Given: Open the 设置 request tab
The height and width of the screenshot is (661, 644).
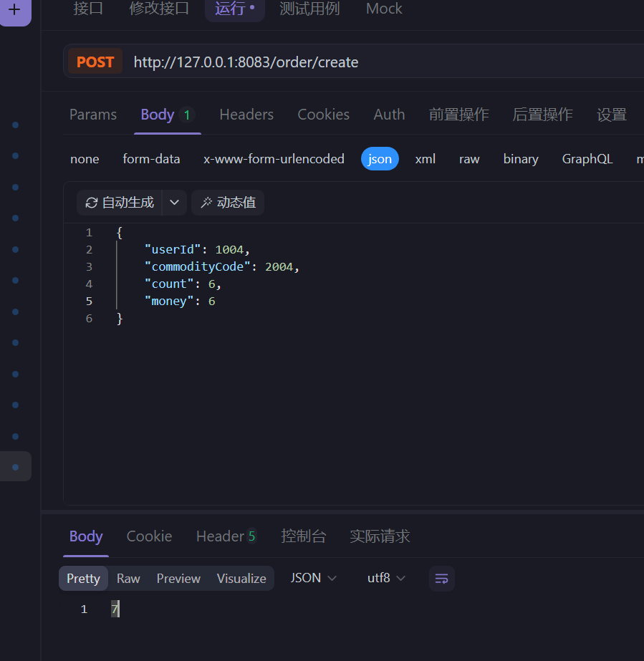Looking at the screenshot, I should pyautogui.click(x=612, y=115).
